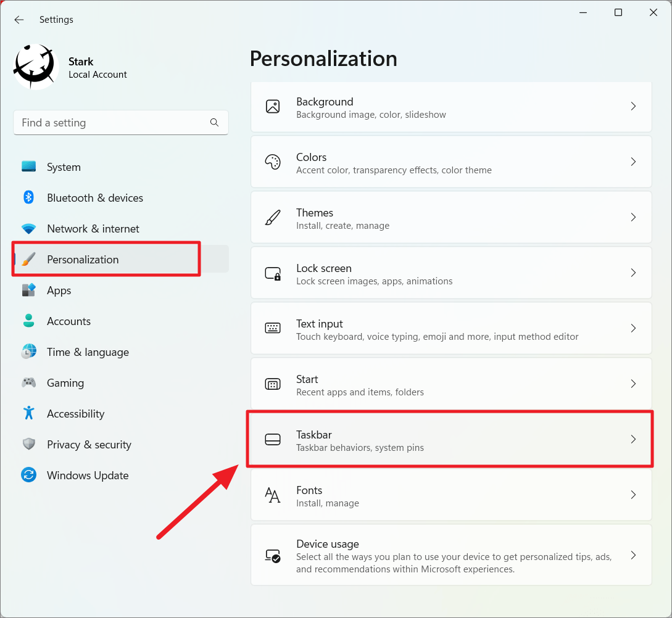Click the search magnifier in Find a setting
Screen dimensions: 672x618
(214, 122)
